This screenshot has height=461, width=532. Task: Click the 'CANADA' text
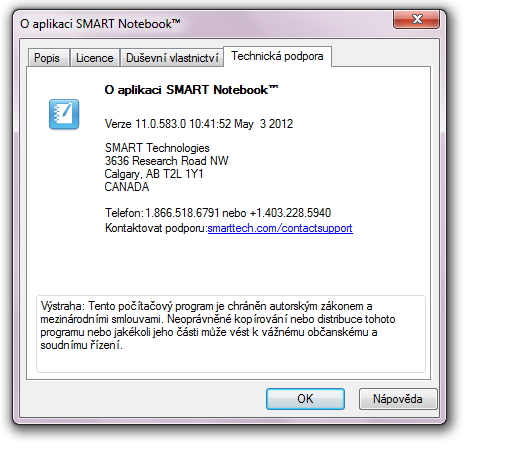(127, 187)
